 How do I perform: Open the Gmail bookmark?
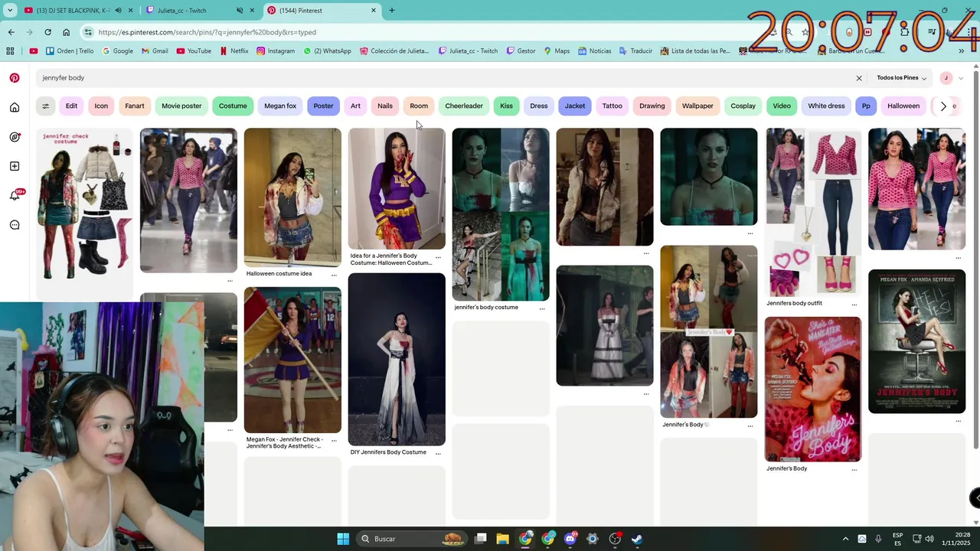coord(154,51)
